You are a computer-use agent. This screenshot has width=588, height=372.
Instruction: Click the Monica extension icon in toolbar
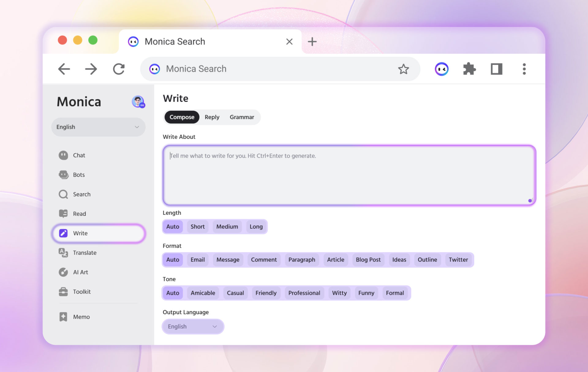[x=442, y=69]
